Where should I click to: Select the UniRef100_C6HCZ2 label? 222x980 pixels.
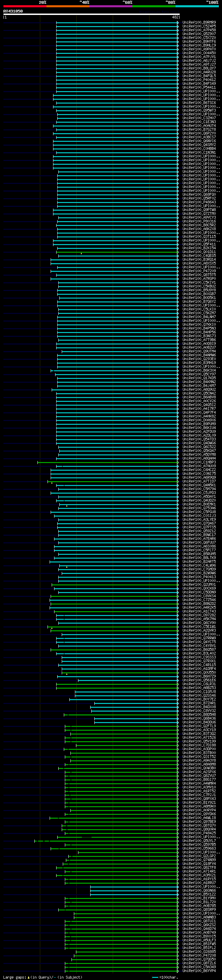coord(199,469)
